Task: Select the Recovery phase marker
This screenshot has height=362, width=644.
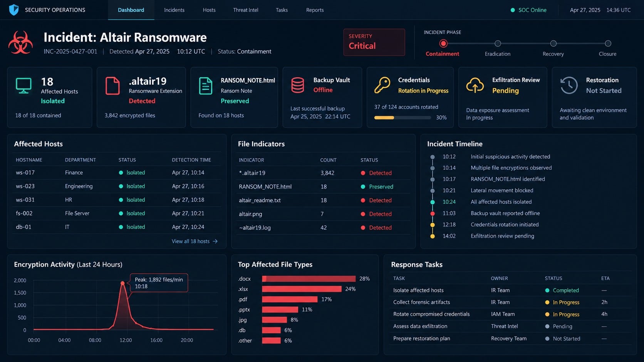Action: [x=553, y=43]
